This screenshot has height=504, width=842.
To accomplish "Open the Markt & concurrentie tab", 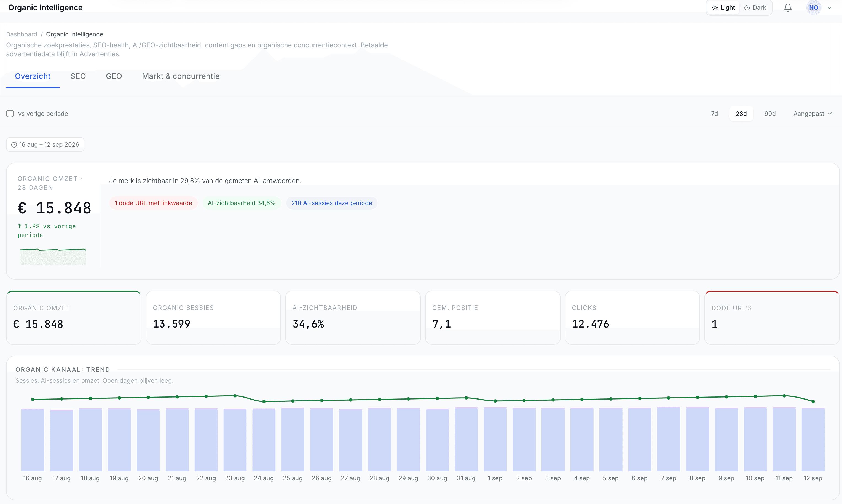I will (x=181, y=76).
